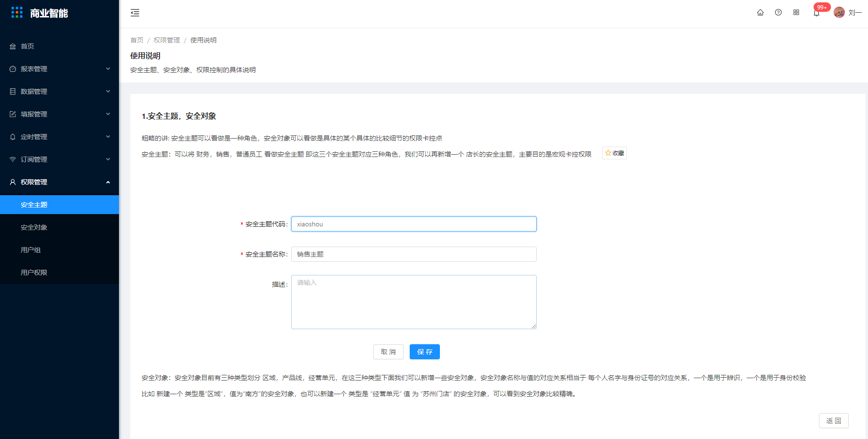Expand the 填报管理 menu chevron
The width and height of the screenshot is (868, 439).
tap(108, 114)
